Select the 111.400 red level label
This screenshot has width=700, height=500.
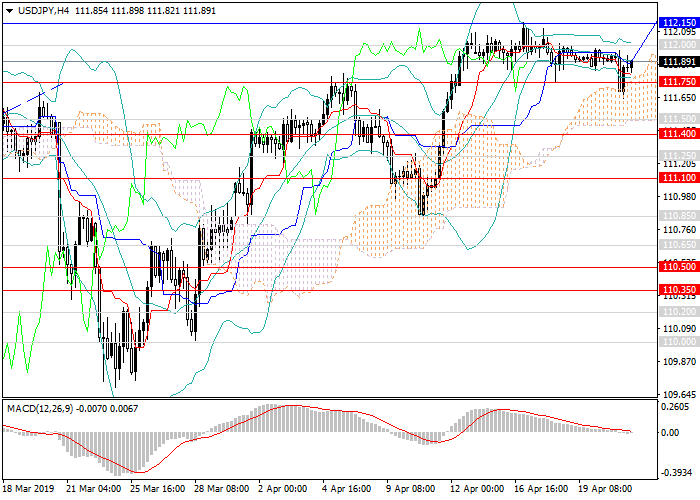[x=679, y=133]
